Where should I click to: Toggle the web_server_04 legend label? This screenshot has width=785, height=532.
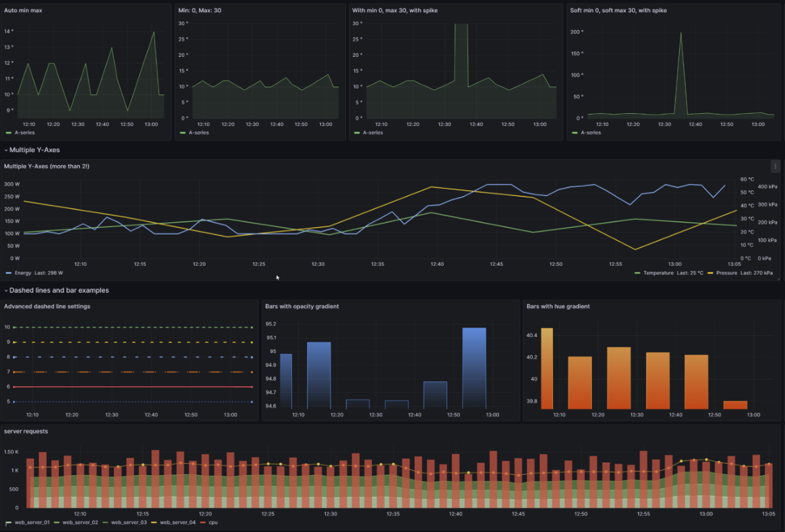178,522
